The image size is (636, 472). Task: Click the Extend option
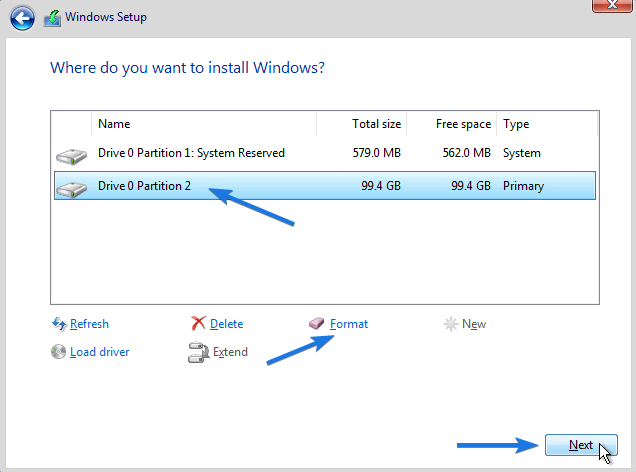click(230, 352)
